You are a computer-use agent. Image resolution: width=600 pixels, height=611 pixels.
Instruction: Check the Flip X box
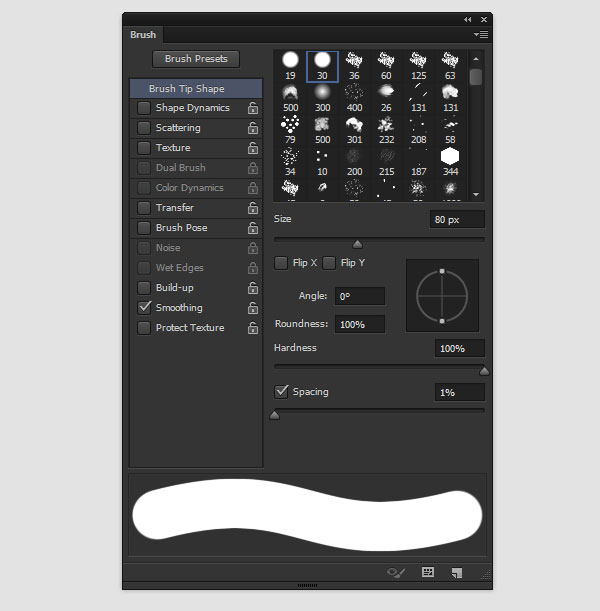point(281,263)
